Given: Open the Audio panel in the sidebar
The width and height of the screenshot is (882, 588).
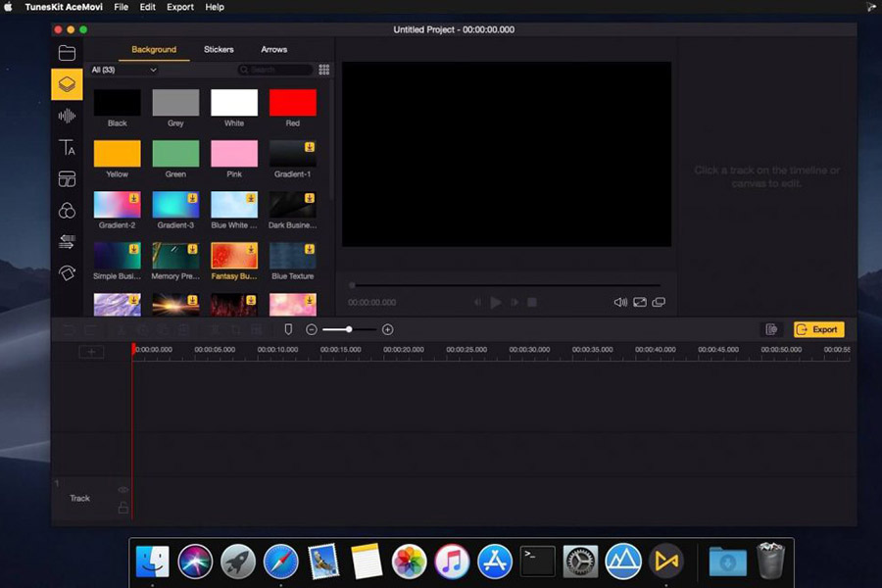Looking at the screenshot, I should click(x=67, y=116).
